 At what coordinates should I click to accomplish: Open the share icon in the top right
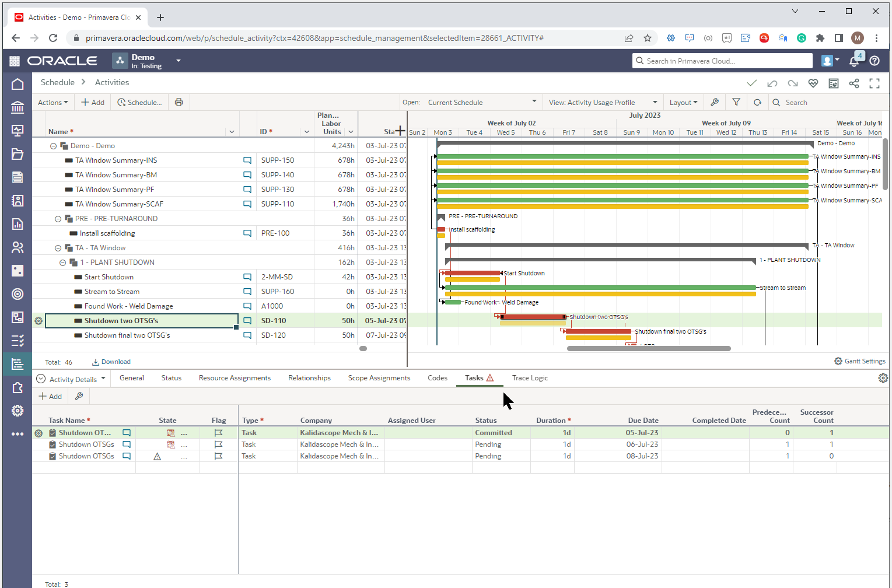[854, 83]
